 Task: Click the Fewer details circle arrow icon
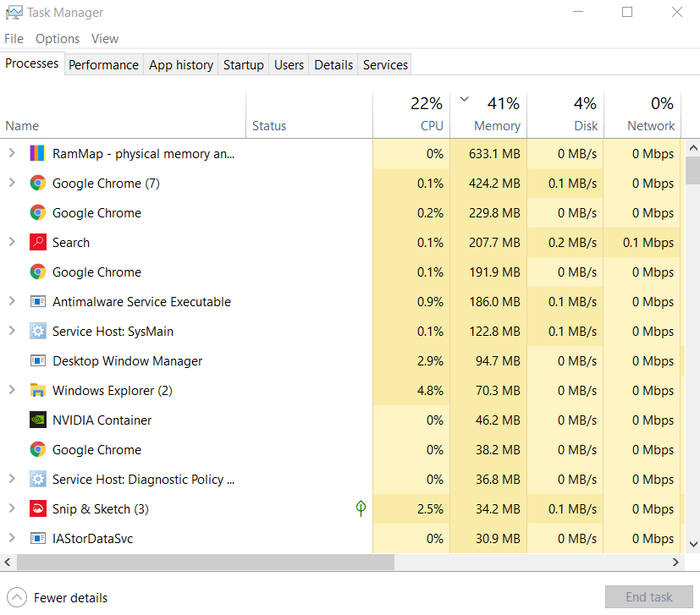(17, 597)
